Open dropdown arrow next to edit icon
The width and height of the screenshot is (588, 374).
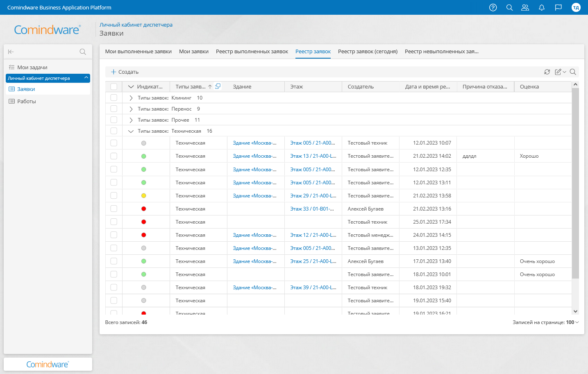[x=564, y=72]
